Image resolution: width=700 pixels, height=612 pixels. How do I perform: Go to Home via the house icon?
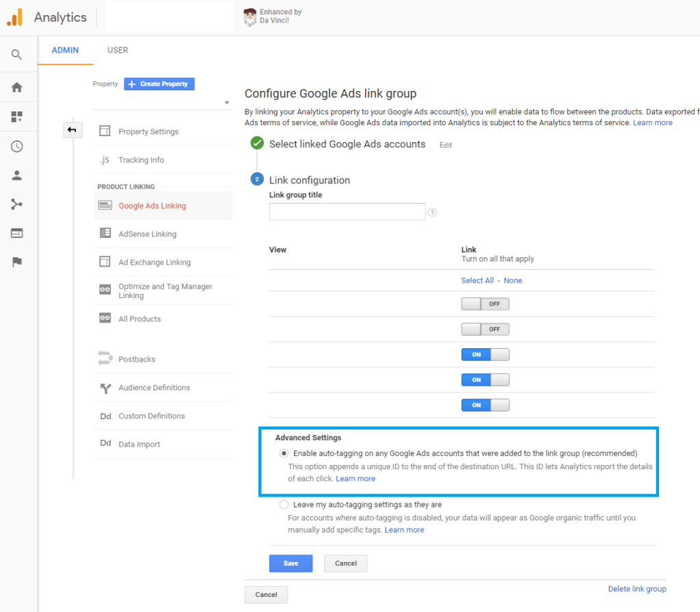16,87
